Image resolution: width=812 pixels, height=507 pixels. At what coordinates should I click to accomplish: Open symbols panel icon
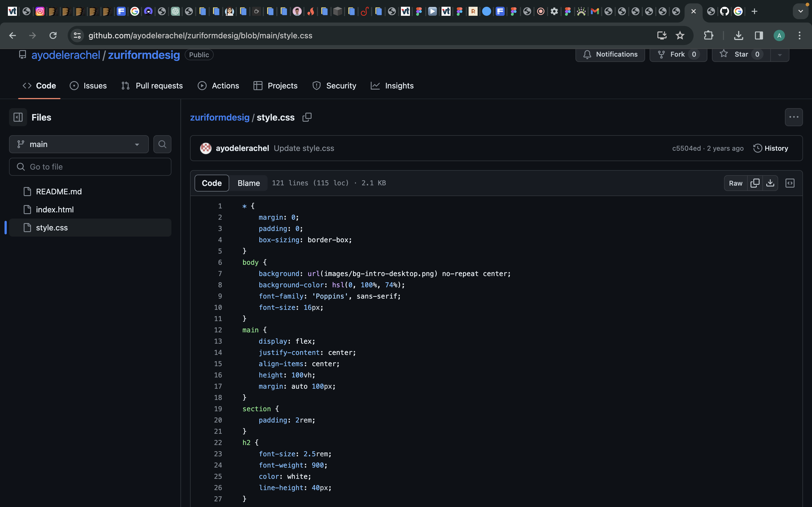tap(790, 183)
